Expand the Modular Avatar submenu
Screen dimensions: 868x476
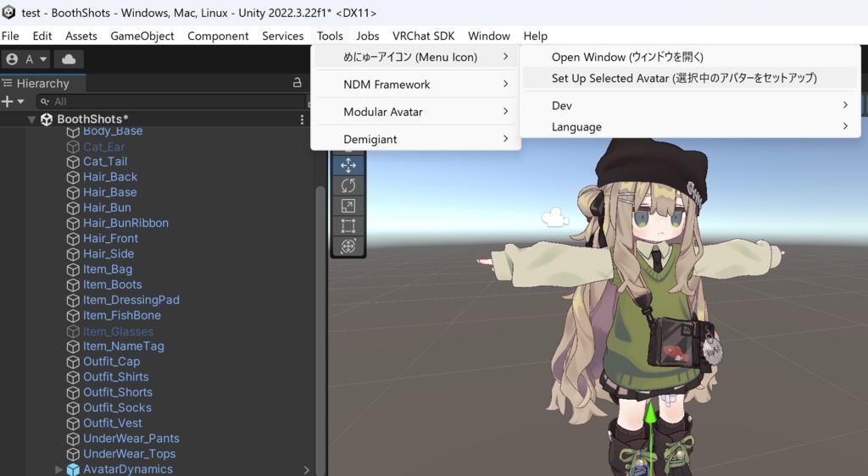click(415, 112)
